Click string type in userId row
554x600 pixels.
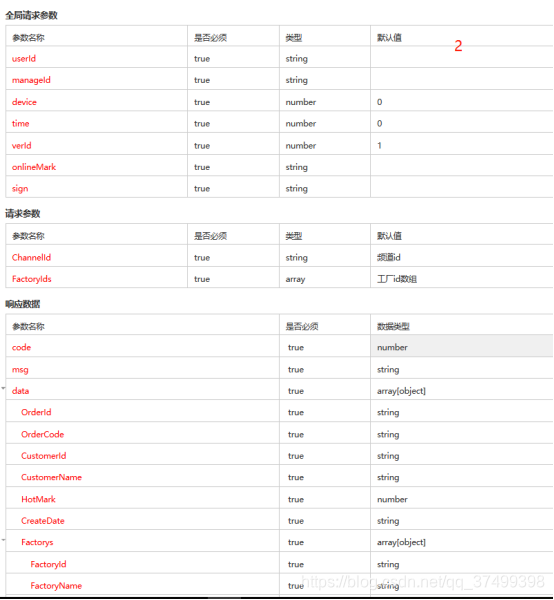(297, 59)
